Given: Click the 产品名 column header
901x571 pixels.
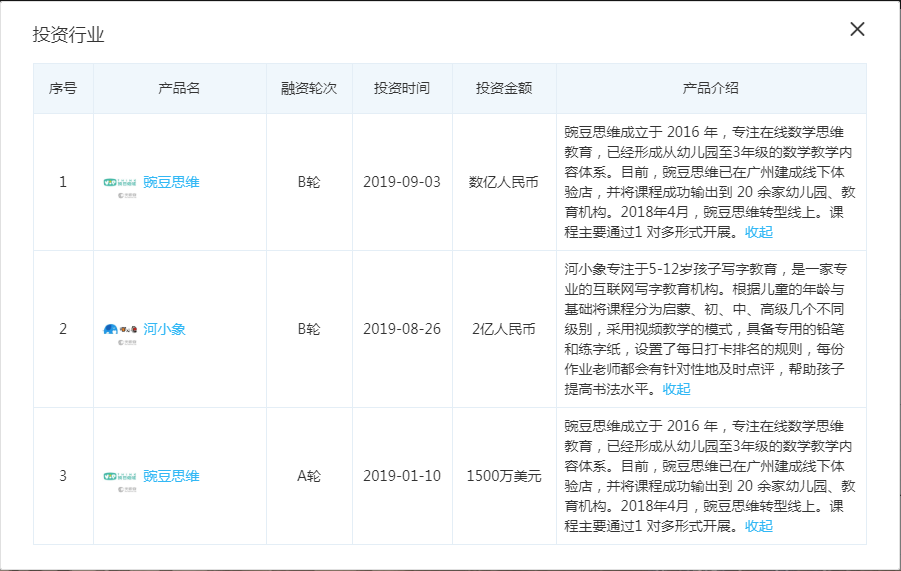Looking at the screenshot, I should (x=179, y=88).
